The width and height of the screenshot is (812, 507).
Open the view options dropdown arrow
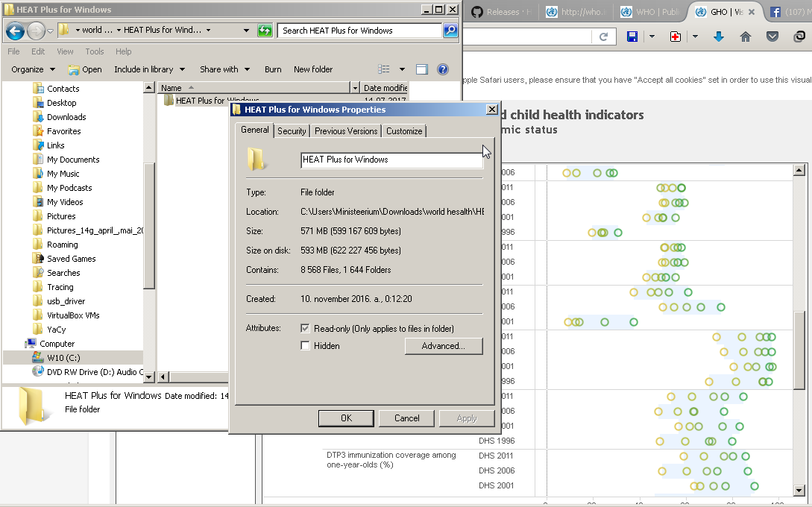click(402, 69)
